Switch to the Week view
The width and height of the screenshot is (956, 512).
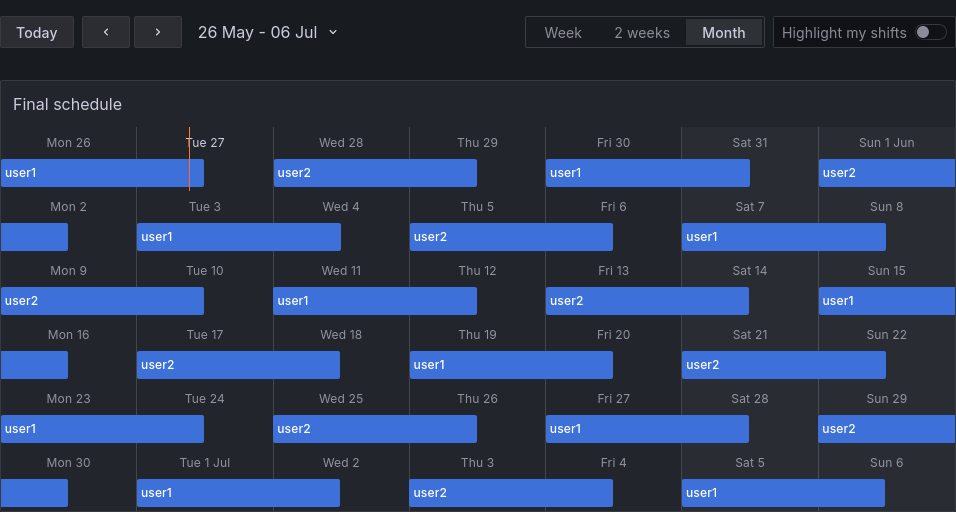(x=563, y=32)
